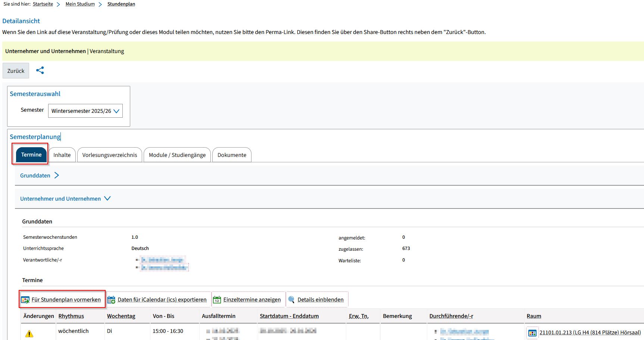Click the zugelassen value 673

406,248
